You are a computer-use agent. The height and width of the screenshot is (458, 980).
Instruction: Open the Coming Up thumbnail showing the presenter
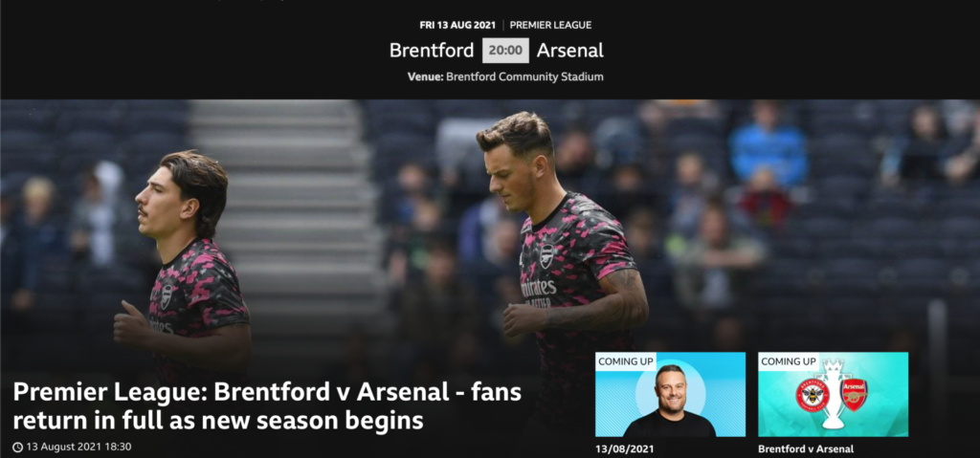[x=670, y=394]
